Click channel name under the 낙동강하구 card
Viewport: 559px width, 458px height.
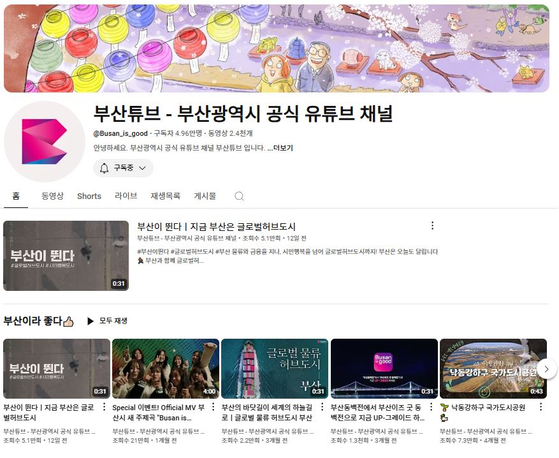tap(486, 432)
